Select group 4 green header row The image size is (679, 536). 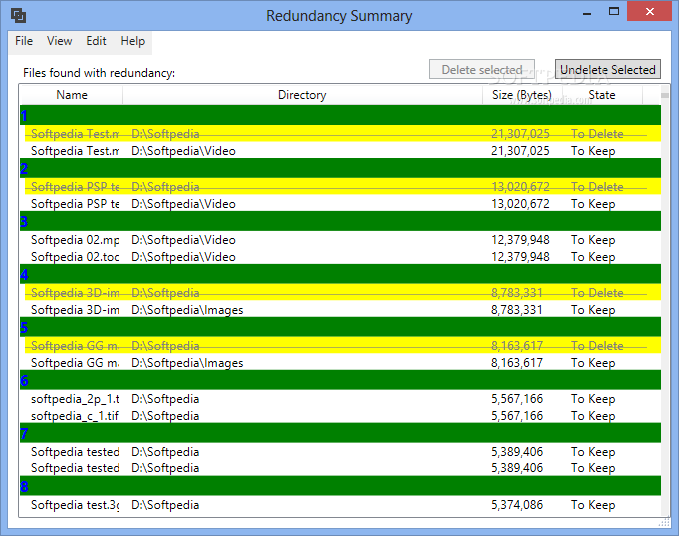[x=340, y=274]
